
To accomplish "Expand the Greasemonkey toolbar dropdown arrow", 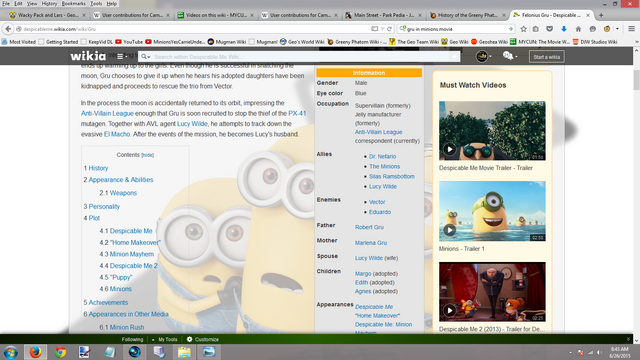I will tap(617, 29).
